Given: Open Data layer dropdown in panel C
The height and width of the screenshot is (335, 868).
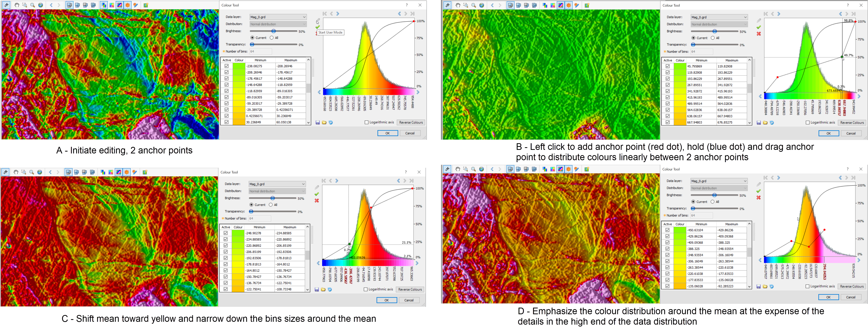Looking at the screenshot, I should pos(277,184).
